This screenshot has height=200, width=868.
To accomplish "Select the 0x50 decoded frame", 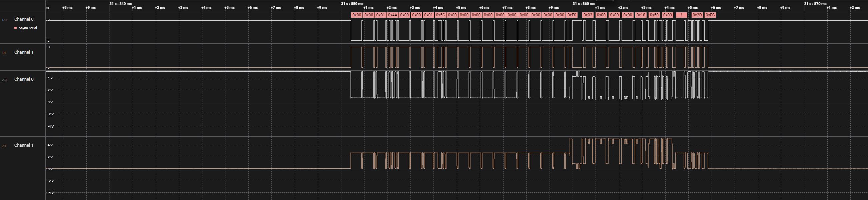I will [x=654, y=15].
